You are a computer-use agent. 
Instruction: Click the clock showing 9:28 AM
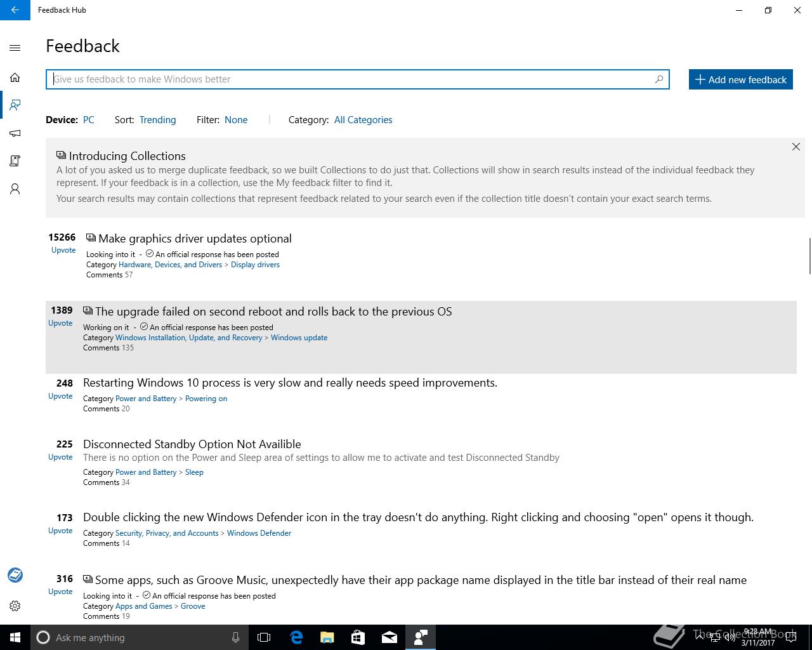[x=758, y=632]
